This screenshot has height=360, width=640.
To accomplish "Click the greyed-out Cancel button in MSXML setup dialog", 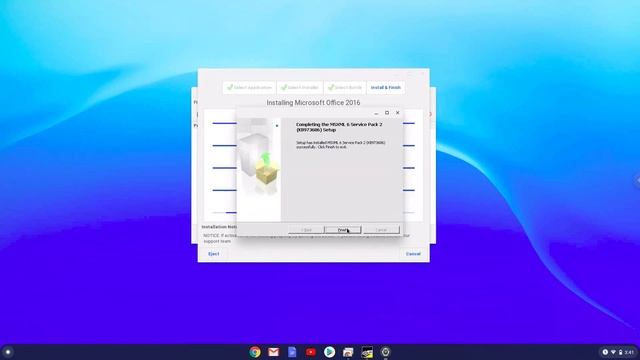I will pos(381,230).
